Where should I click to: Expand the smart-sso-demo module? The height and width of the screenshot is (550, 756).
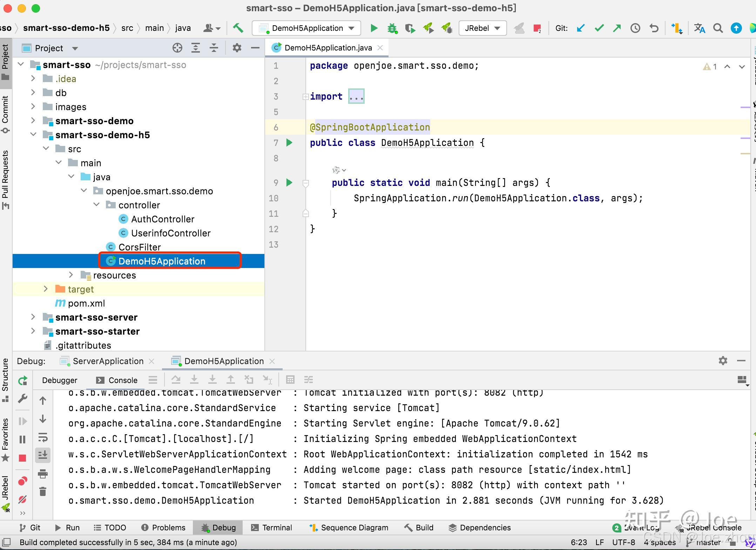(x=33, y=120)
